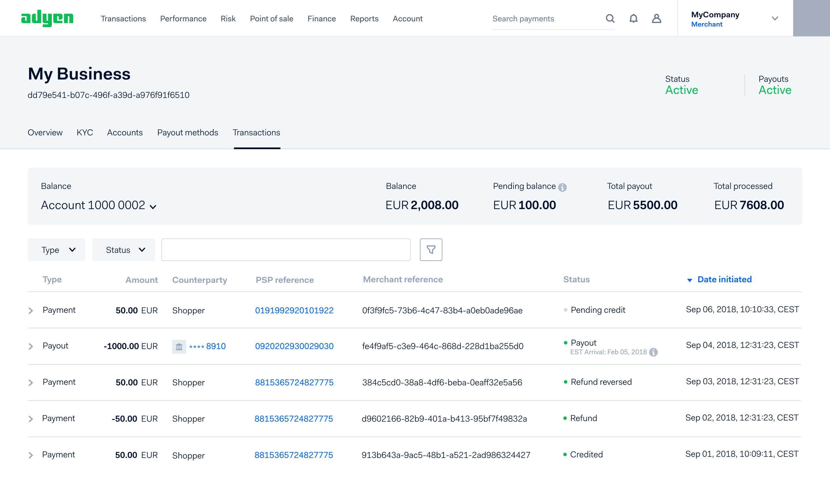Click date Sep 04, 2018, 12:31:23, CEST
Image resolution: width=830 pixels, height=504 pixels.
pyautogui.click(x=742, y=345)
